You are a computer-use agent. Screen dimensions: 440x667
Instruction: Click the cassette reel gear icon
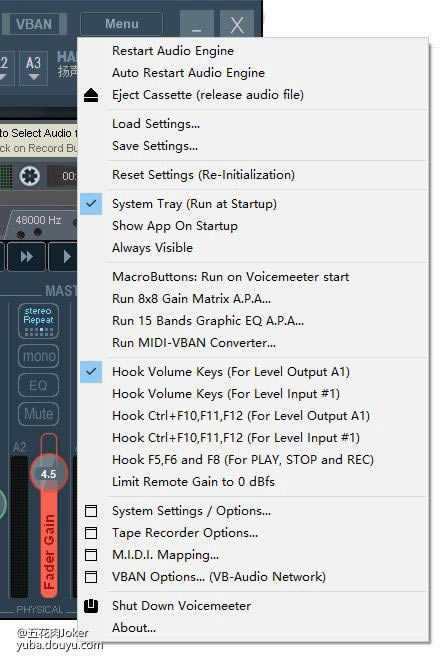30,175
